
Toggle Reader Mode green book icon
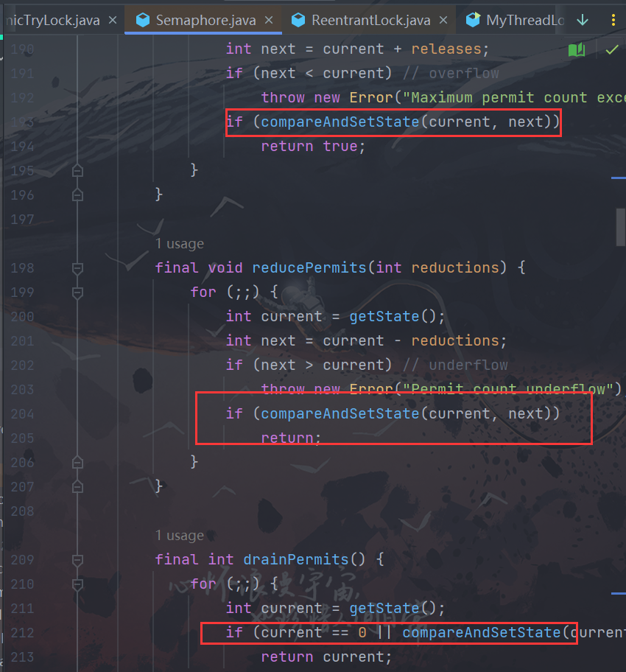[577, 49]
